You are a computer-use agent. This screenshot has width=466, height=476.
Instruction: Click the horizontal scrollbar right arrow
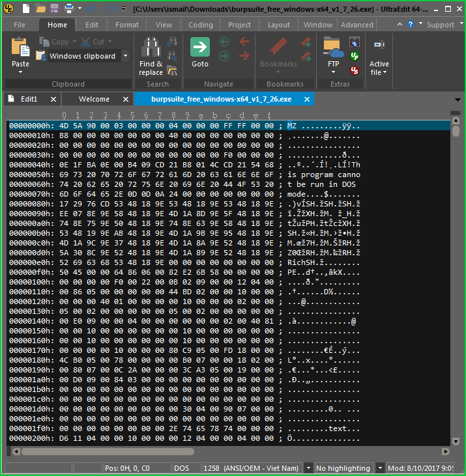click(446, 451)
